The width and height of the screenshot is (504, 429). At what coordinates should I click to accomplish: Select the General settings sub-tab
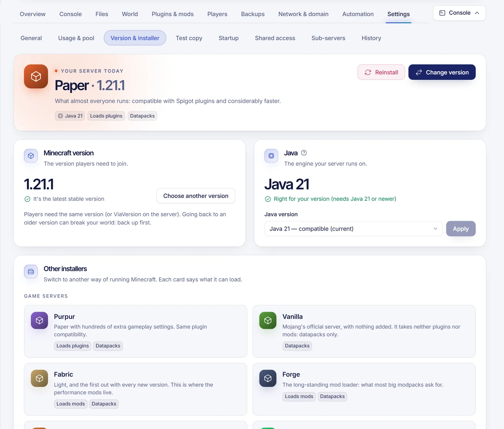(31, 38)
